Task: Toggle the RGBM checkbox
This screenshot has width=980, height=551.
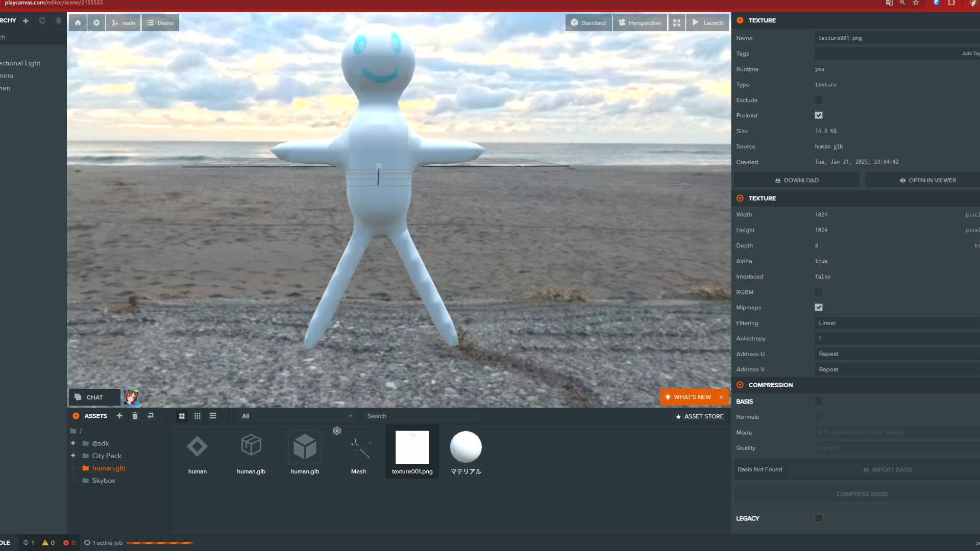Action: coord(819,292)
